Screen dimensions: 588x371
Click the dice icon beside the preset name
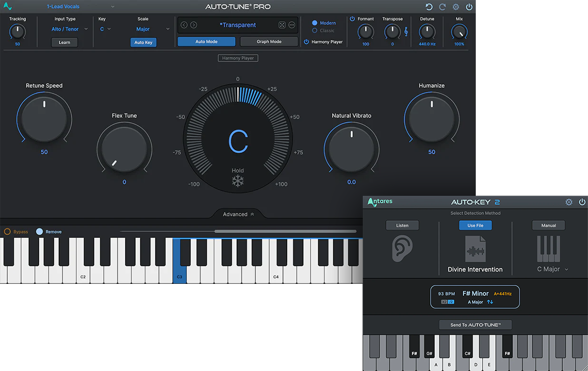tap(282, 25)
